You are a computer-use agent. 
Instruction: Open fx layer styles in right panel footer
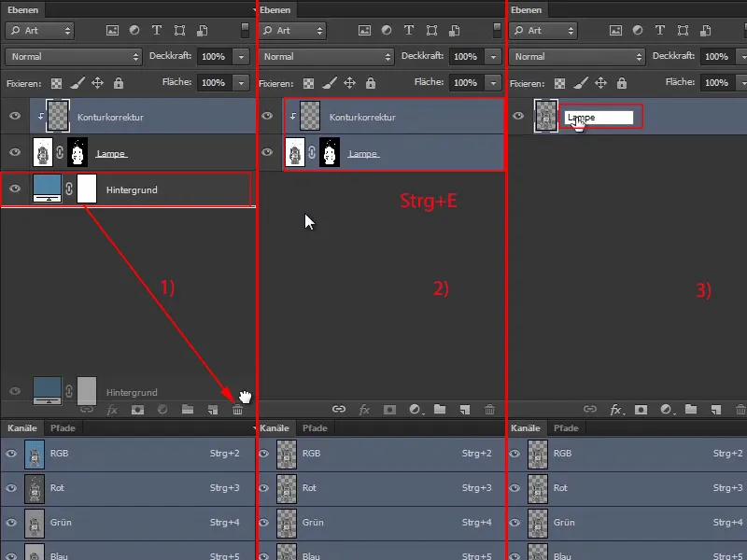click(x=615, y=410)
